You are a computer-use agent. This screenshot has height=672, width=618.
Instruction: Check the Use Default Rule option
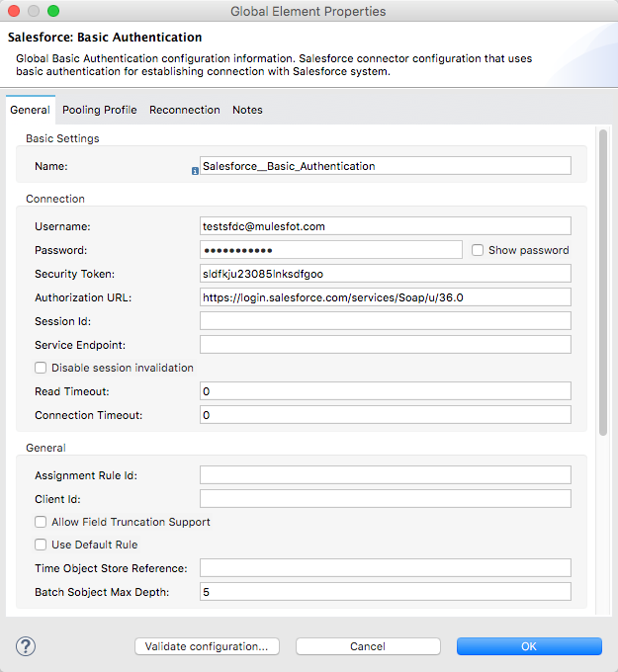point(41,545)
